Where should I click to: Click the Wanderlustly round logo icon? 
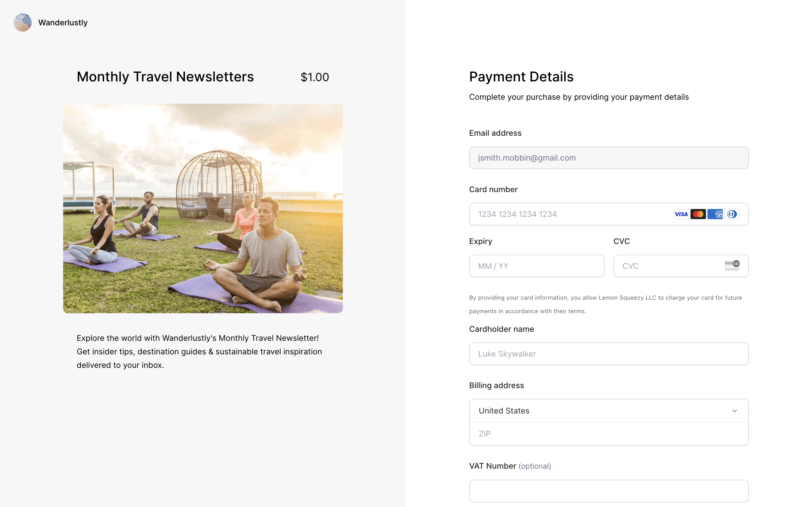[x=23, y=23]
